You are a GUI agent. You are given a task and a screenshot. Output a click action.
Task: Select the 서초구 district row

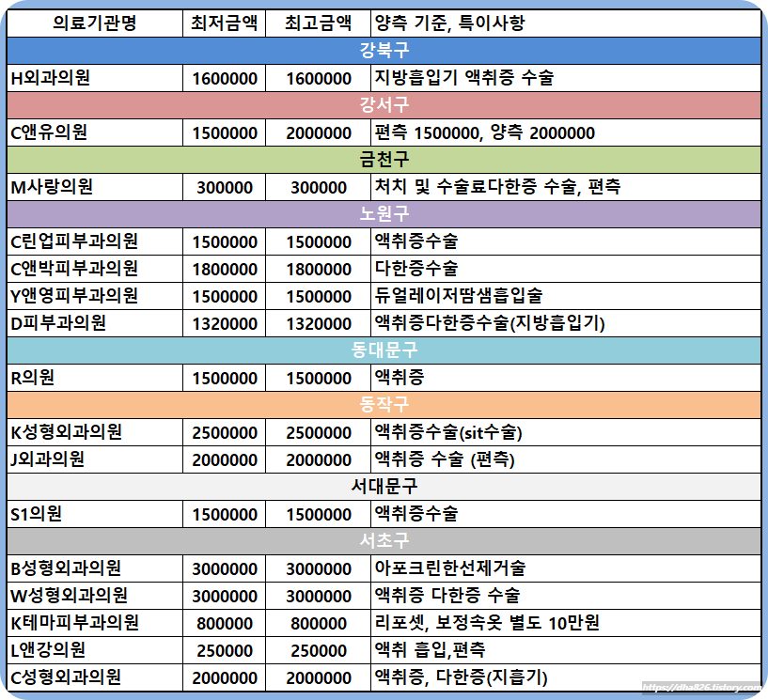pos(384,540)
